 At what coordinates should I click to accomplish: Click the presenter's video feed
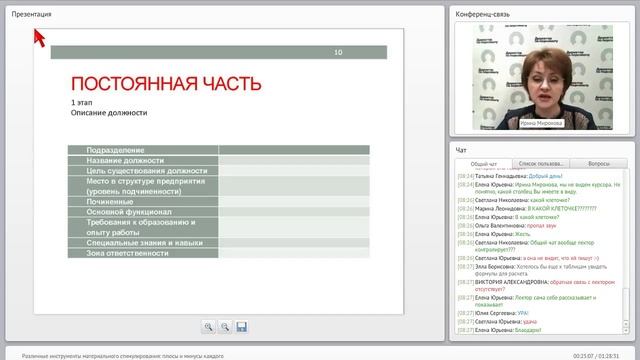pyautogui.click(x=542, y=77)
